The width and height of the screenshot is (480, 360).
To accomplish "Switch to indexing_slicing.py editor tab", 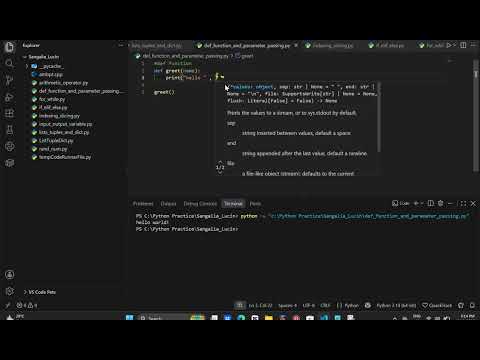I will coord(329,45).
